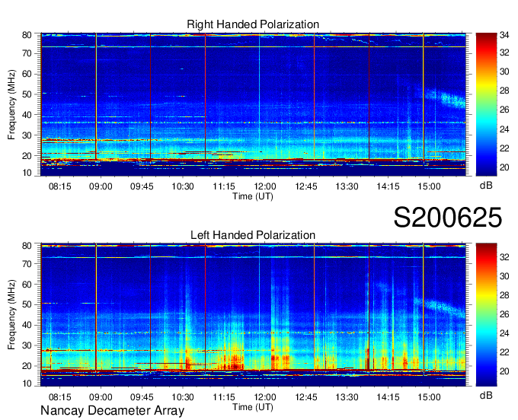The height and width of the screenshot is (420, 518).
Task: Click the 80 frequency tick in Left Handed plot
Action: point(27,246)
